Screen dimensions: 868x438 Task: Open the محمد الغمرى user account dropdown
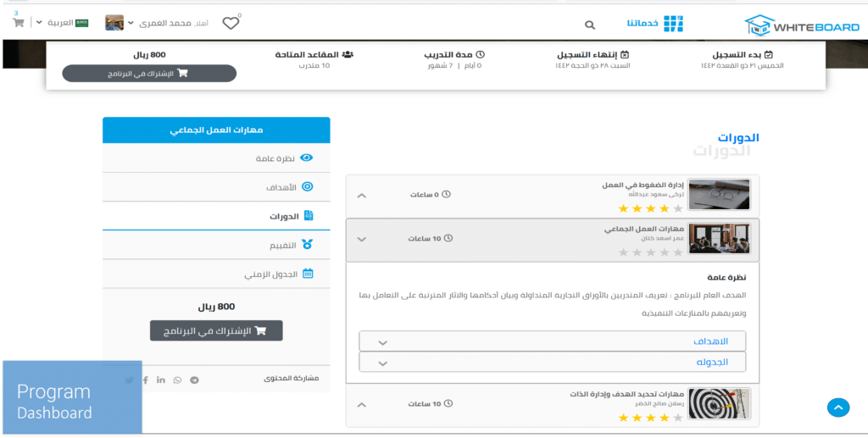(x=157, y=23)
